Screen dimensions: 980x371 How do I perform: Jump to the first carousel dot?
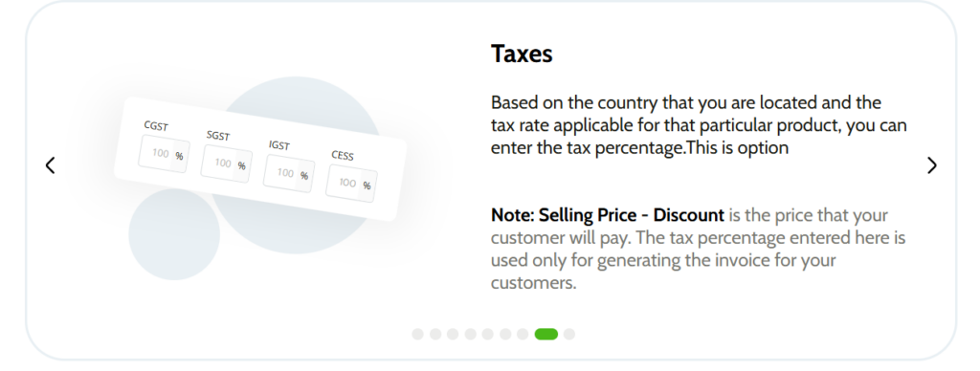(x=417, y=334)
